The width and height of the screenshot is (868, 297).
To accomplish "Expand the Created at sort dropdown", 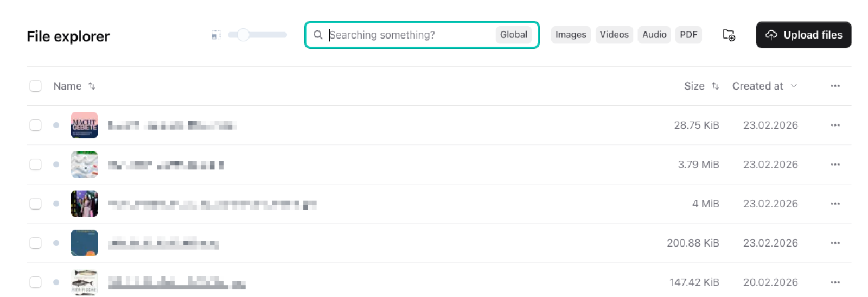I will pos(794,86).
